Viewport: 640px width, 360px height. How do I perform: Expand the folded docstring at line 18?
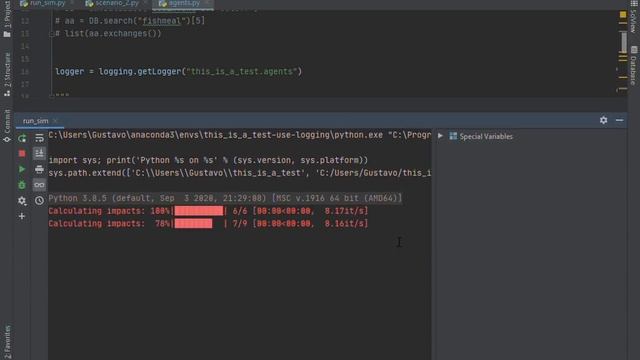coord(52,96)
